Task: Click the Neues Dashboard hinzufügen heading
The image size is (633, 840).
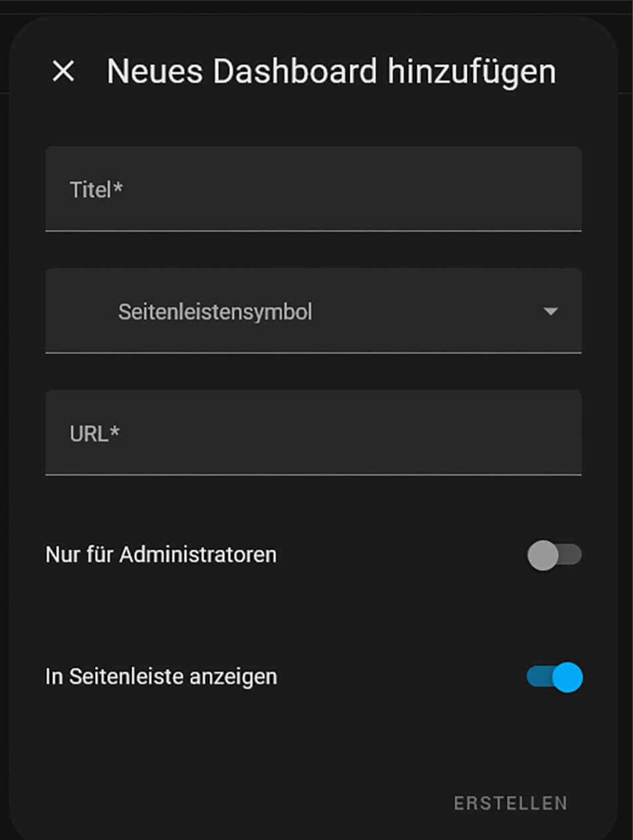Action: click(331, 71)
